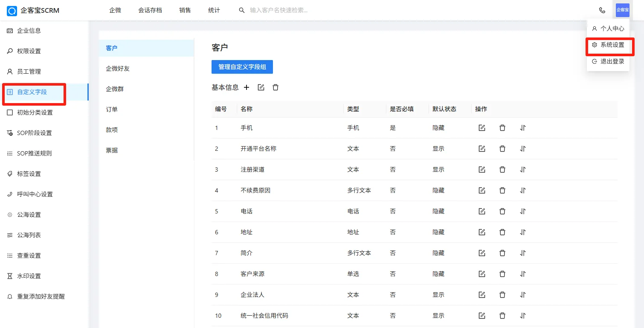Viewport: 644px width, 328px height.
Task: Delete the 统一社会信用代码 field
Action: click(x=502, y=316)
